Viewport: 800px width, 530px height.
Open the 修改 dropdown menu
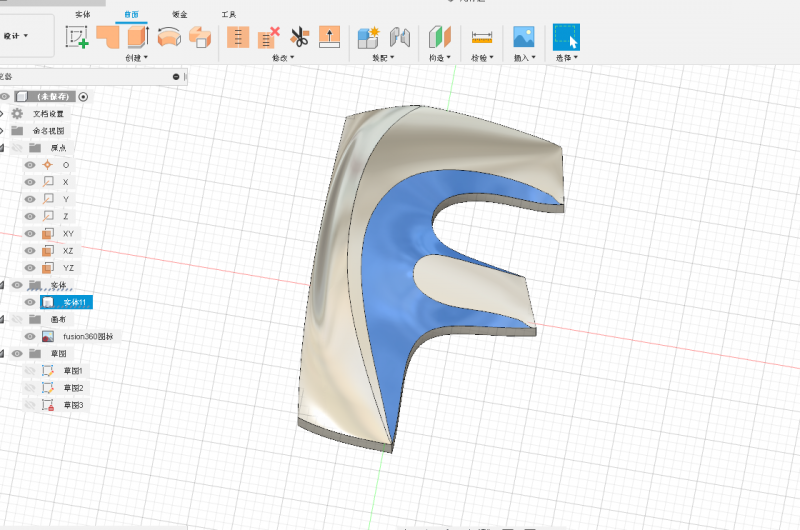(x=283, y=58)
